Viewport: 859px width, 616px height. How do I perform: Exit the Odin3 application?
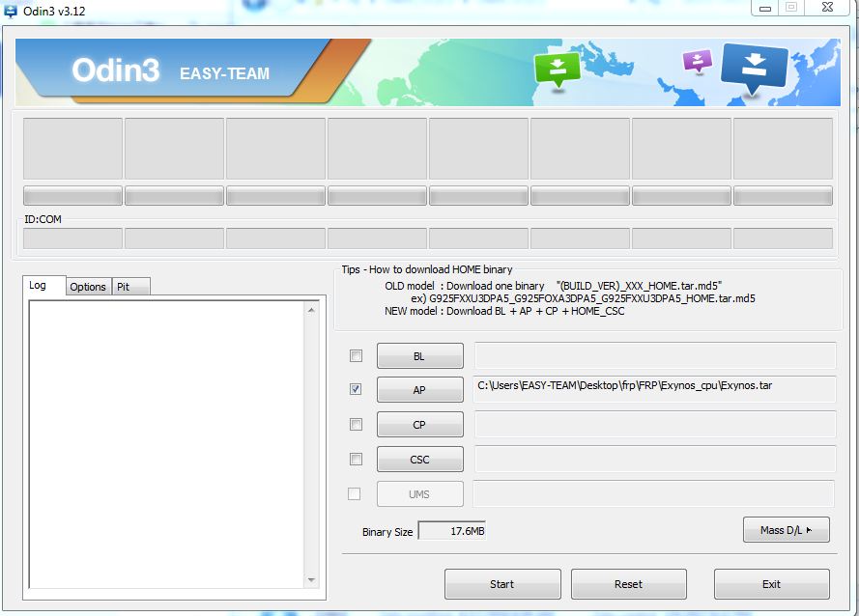click(771, 584)
